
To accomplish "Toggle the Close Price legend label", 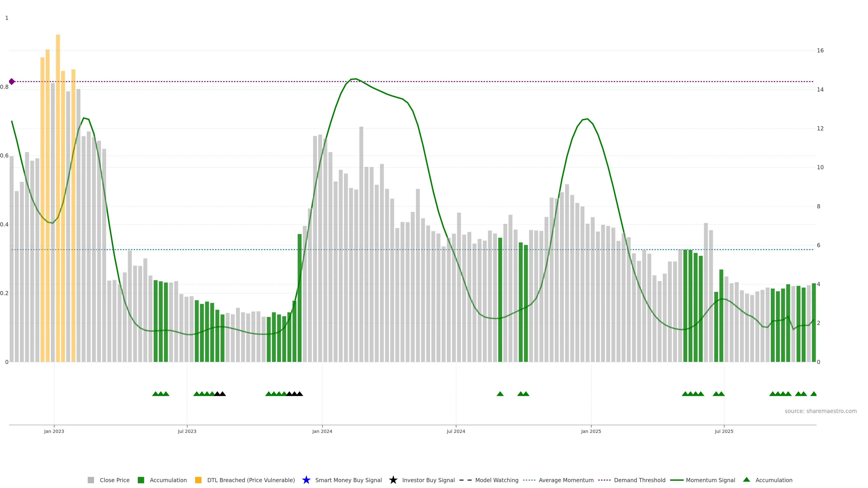I will point(115,480).
